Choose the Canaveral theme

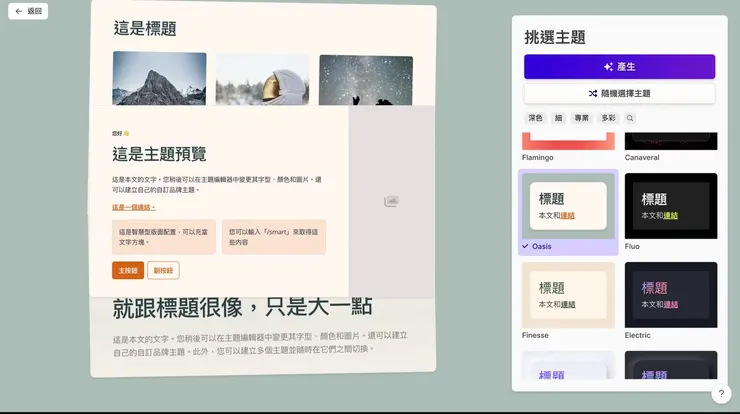coord(671,146)
